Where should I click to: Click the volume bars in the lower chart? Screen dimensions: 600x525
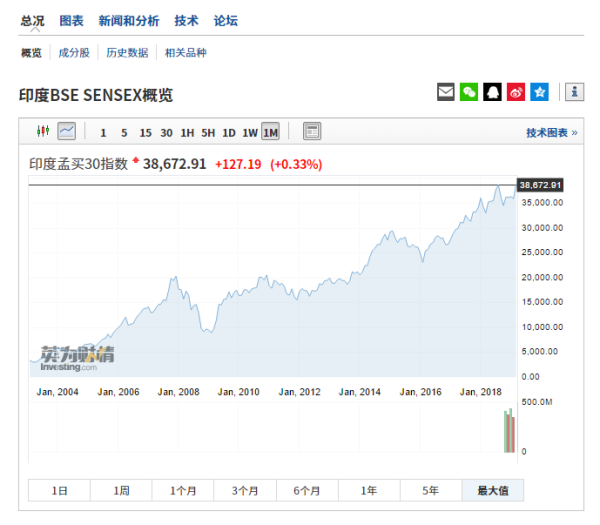click(509, 431)
